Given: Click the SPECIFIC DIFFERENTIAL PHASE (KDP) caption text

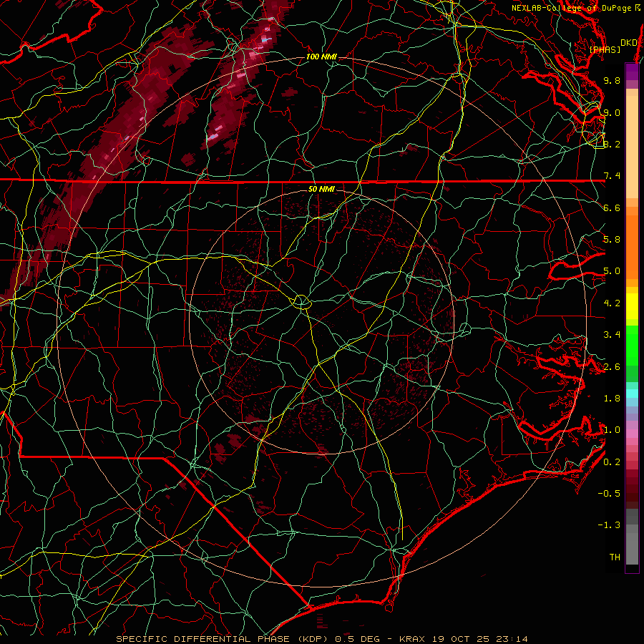Looking at the screenshot, I should coord(225,639).
